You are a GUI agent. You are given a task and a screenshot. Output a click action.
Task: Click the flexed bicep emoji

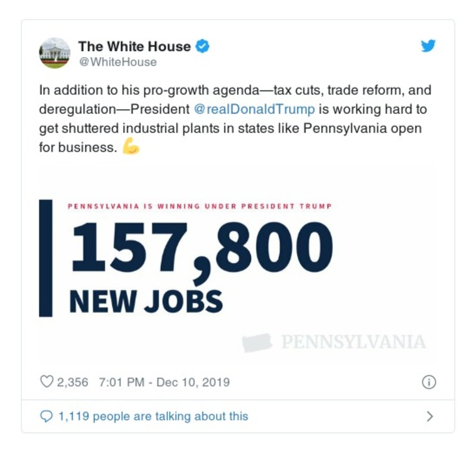tap(130, 147)
